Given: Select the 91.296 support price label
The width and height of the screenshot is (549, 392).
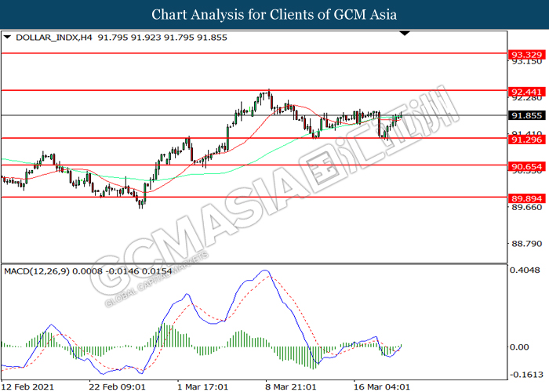Looking at the screenshot, I should point(526,139).
